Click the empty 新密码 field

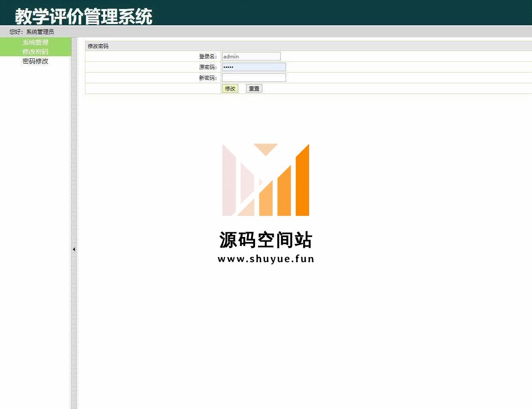pyautogui.click(x=254, y=78)
